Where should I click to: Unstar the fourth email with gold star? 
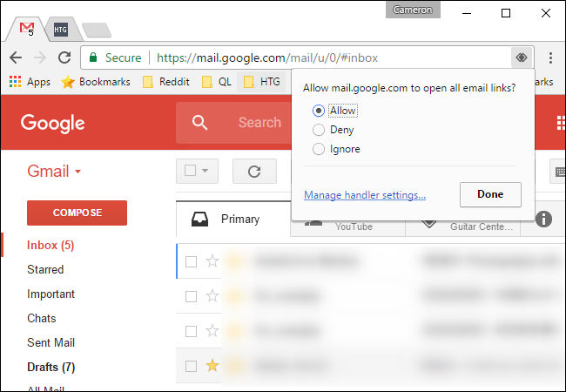212,366
